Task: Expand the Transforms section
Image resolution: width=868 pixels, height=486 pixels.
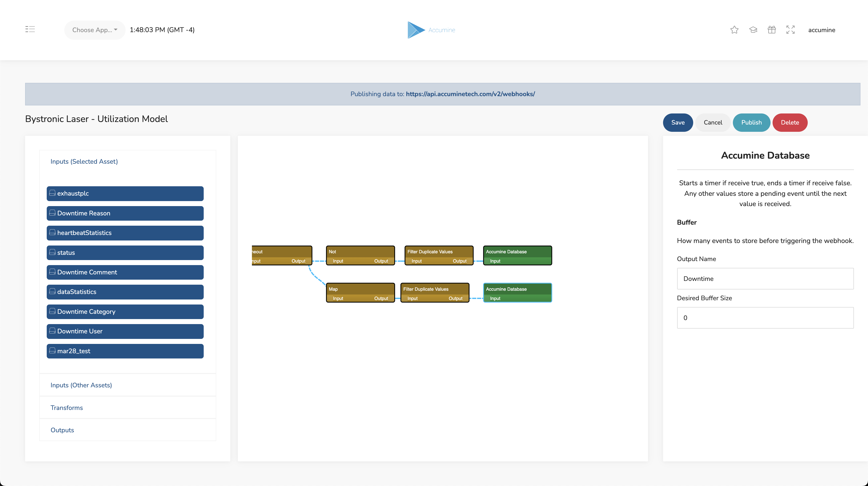Action: click(x=66, y=407)
